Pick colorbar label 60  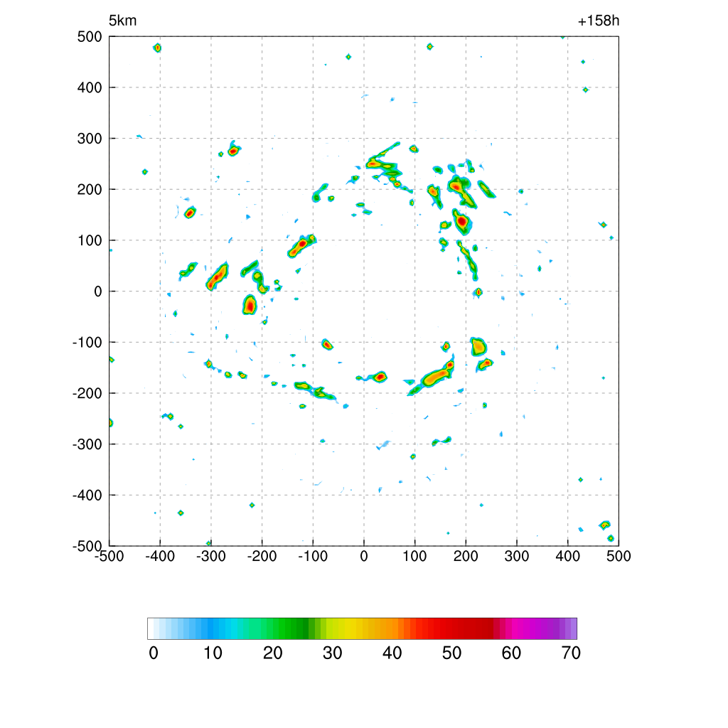tap(511, 653)
